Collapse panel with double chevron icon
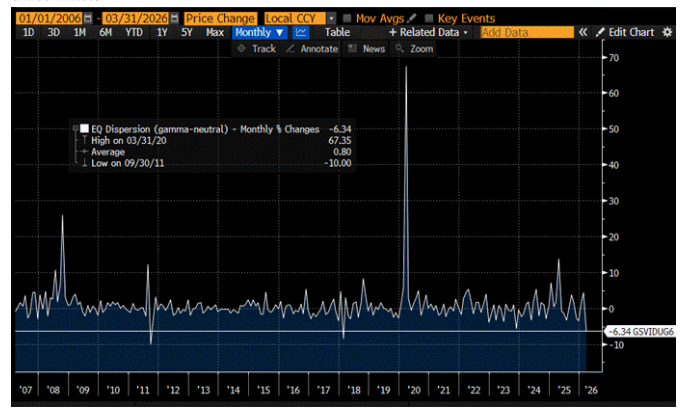 coord(582,33)
